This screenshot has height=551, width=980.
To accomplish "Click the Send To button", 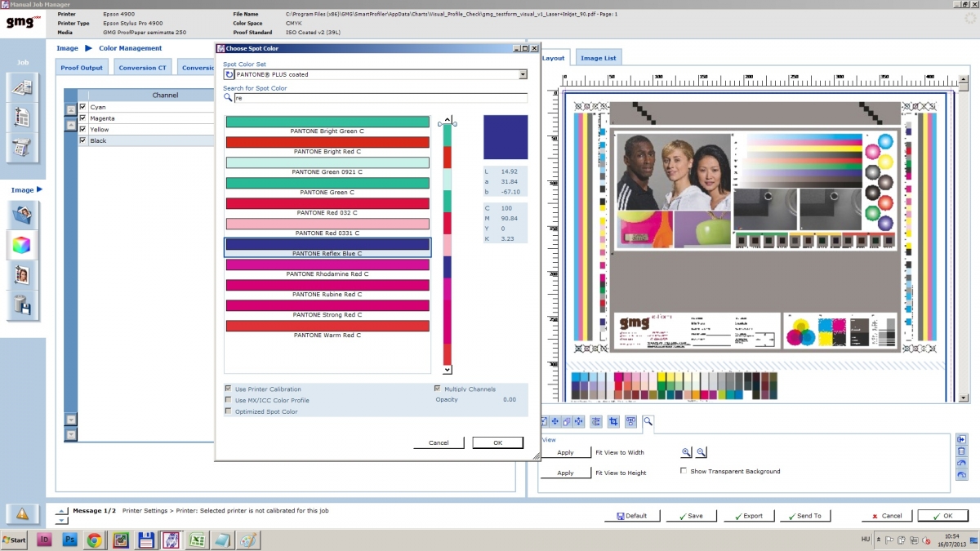I will [x=804, y=516].
